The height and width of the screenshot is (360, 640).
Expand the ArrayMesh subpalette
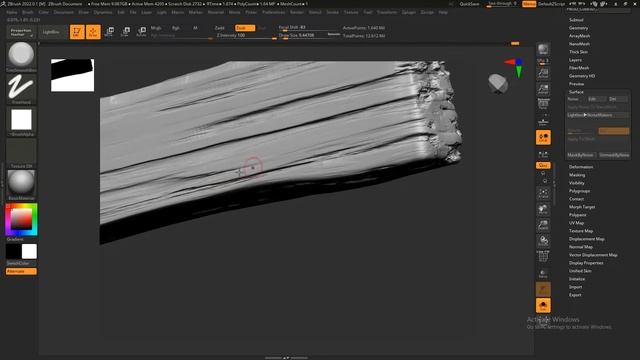point(579,36)
